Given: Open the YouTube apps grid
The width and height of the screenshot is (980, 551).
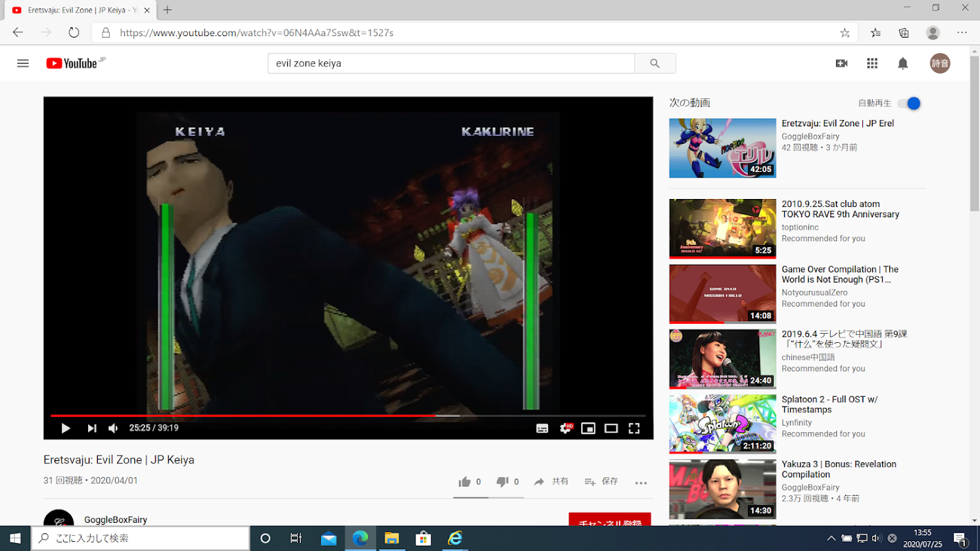Looking at the screenshot, I should tap(872, 63).
